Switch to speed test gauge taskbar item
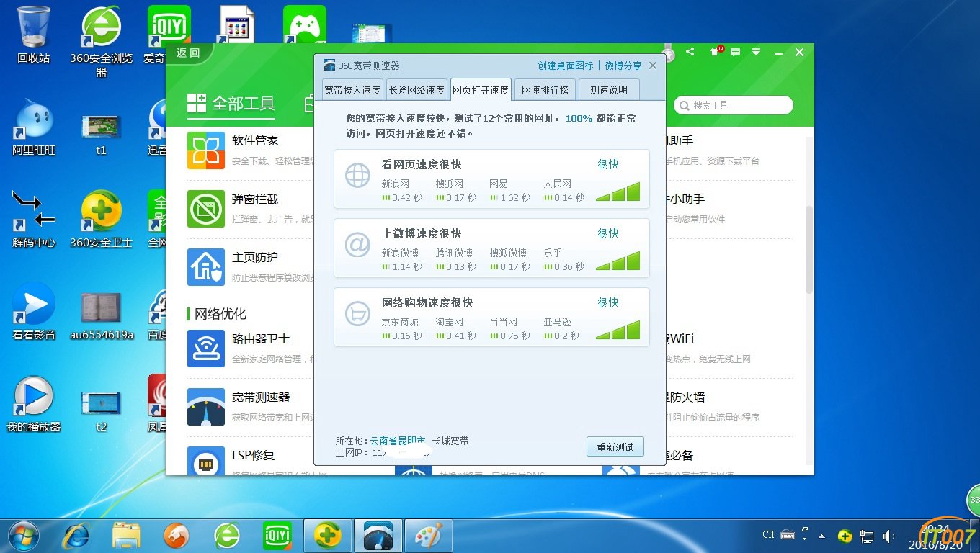Screen dimensions: 980x553 (x=378, y=536)
